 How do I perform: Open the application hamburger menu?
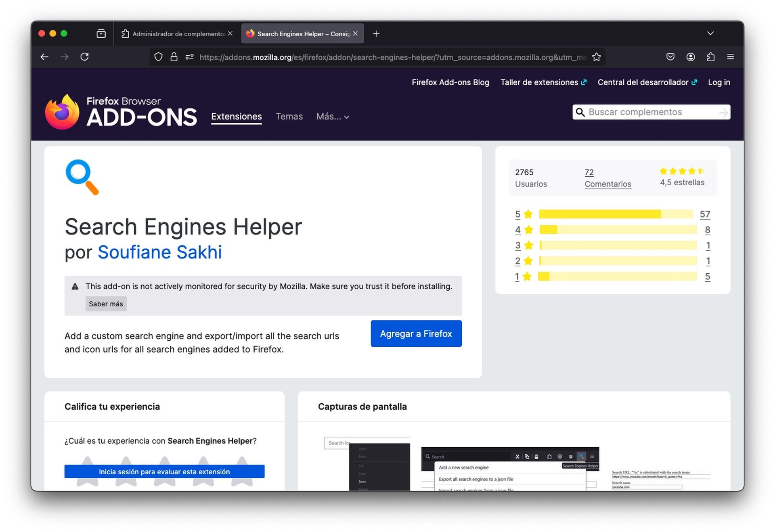click(x=731, y=57)
